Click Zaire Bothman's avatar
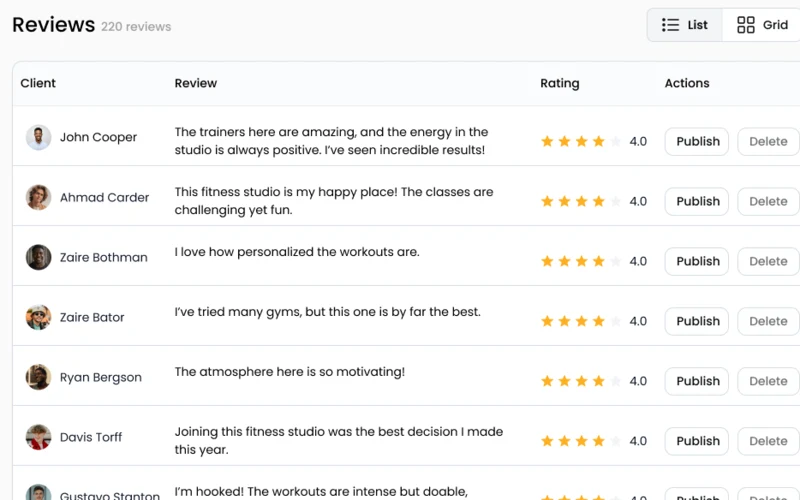 38,257
